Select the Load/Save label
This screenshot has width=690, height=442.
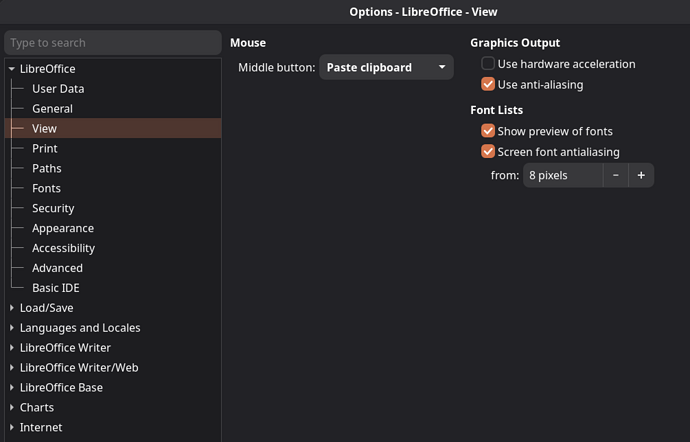47,308
